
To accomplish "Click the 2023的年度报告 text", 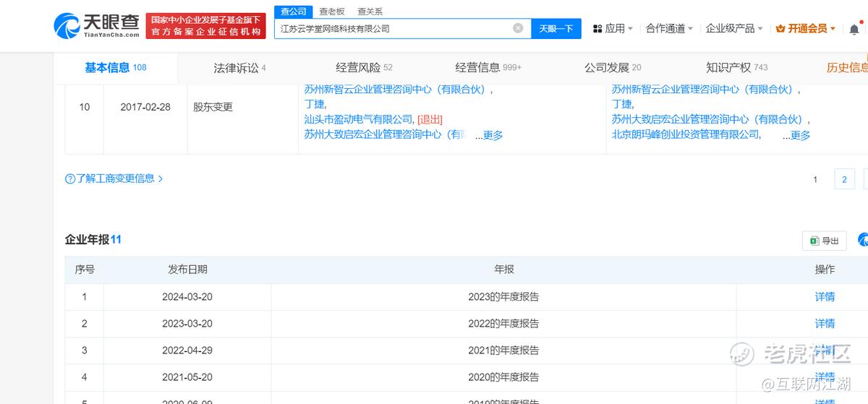I will pyautogui.click(x=503, y=296).
